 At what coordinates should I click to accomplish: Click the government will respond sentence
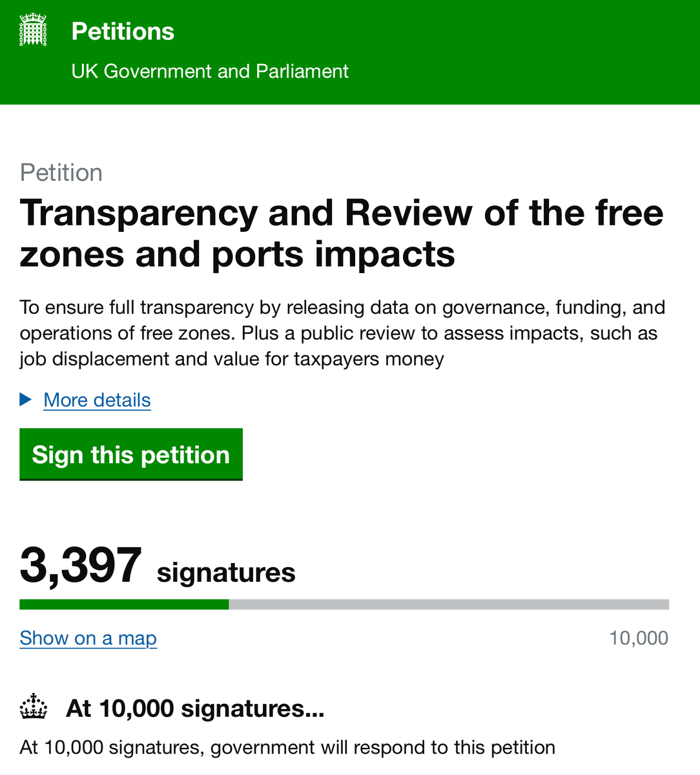coord(287,747)
